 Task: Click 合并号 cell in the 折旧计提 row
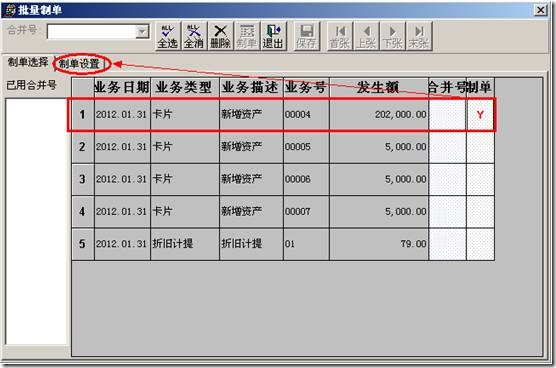[x=447, y=244]
